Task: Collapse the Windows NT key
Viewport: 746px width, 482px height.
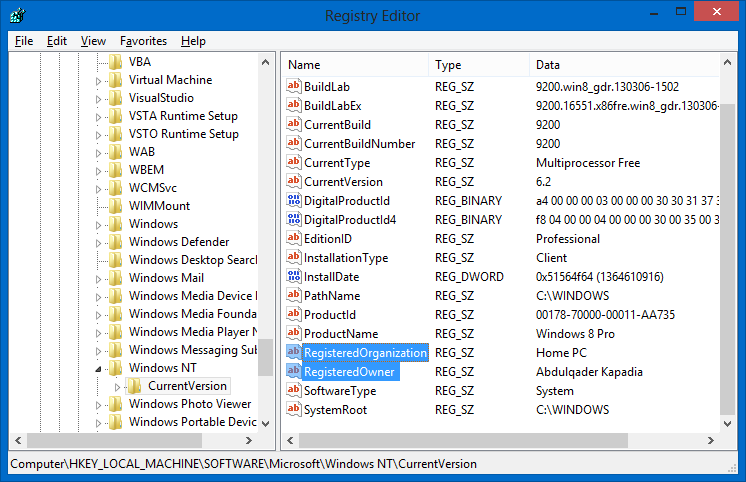Action: click(98, 369)
